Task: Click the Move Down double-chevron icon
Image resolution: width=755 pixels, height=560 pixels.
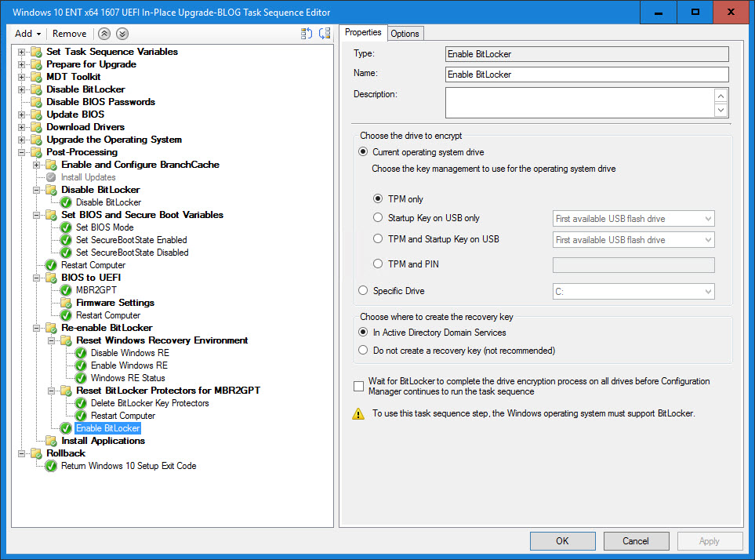Action: pos(122,34)
